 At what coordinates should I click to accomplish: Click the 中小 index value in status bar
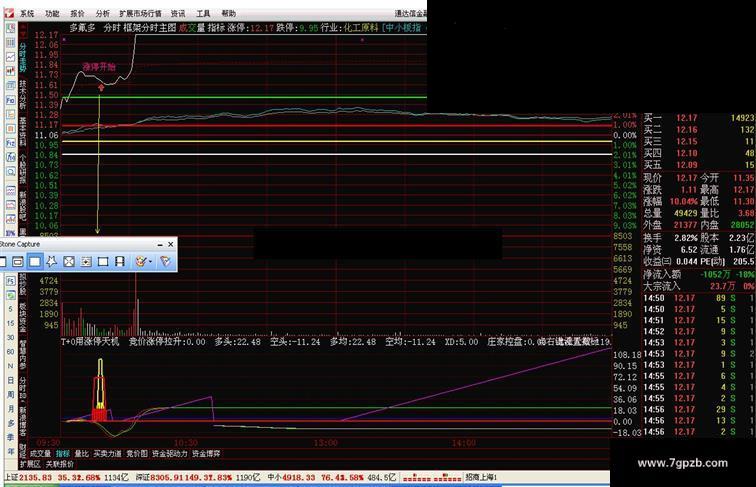(298, 477)
